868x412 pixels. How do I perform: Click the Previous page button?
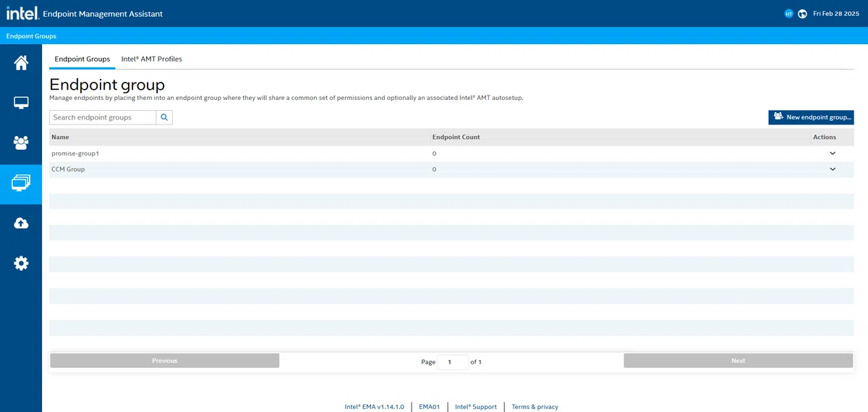(164, 361)
